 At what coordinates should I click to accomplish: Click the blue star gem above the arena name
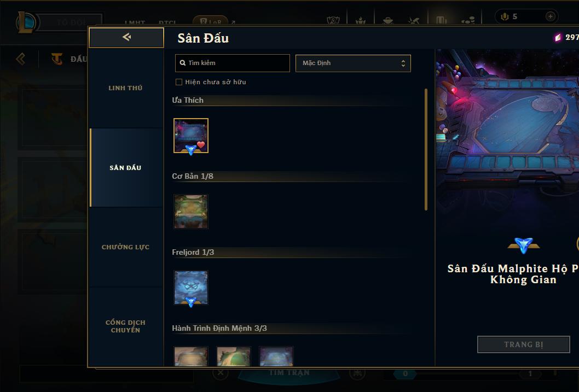pos(524,245)
